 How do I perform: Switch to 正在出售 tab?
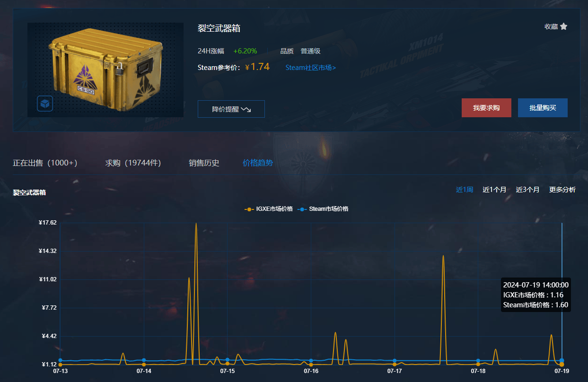tap(45, 163)
